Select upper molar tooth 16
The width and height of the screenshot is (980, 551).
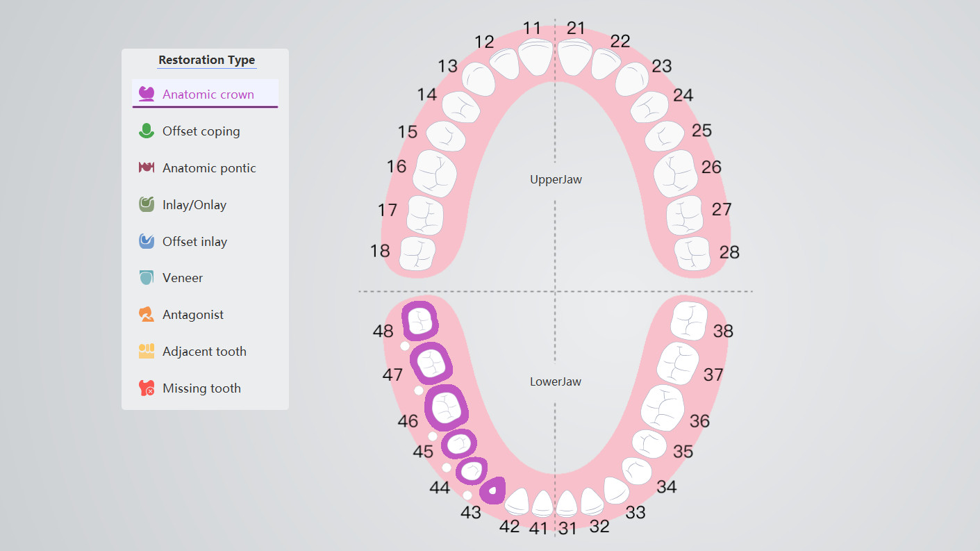pyautogui.click(x=435, y=173)
